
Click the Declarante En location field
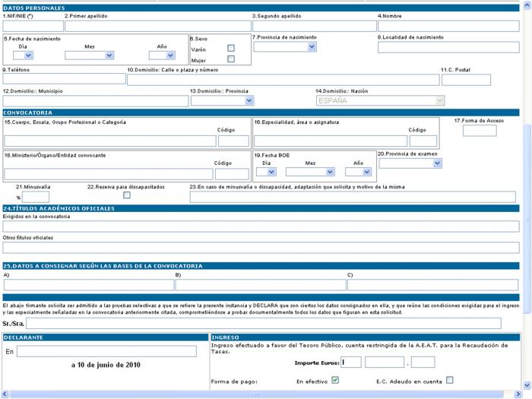pos(106,351)
